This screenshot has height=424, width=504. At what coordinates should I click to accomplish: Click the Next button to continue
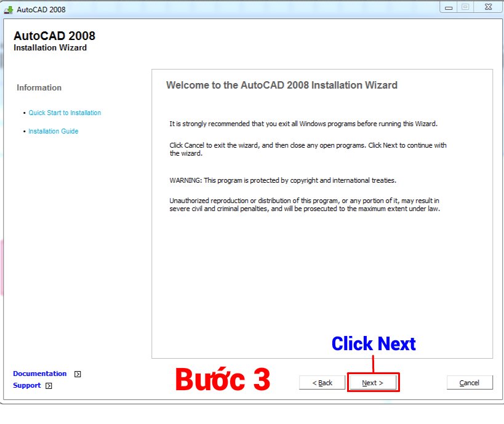click(x=373, y=383)
